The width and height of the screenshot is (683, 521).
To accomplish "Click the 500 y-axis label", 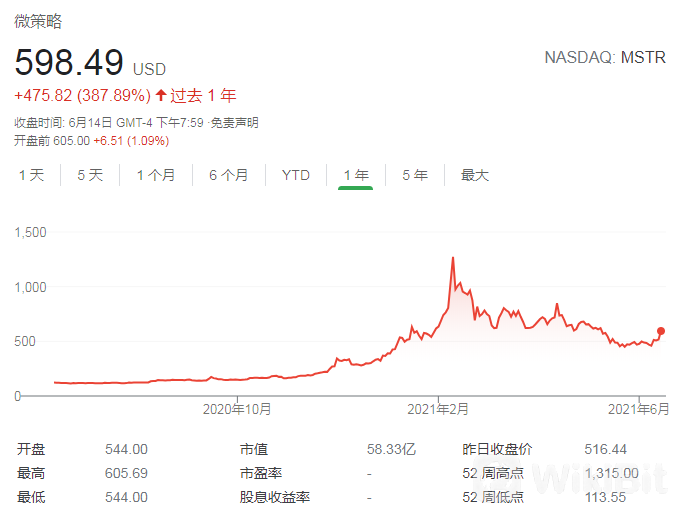I will point(25,341).
